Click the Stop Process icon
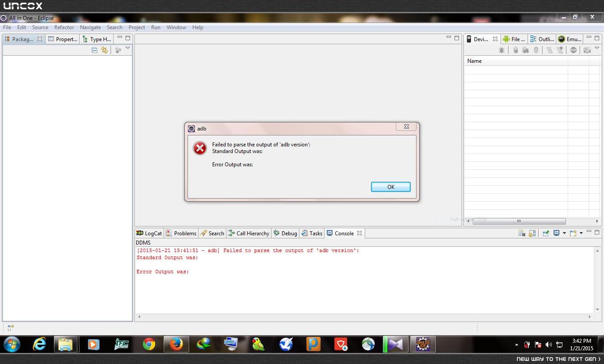Viewport: 604px width, 364px height. pyautogui.click(x=573, y=50)
